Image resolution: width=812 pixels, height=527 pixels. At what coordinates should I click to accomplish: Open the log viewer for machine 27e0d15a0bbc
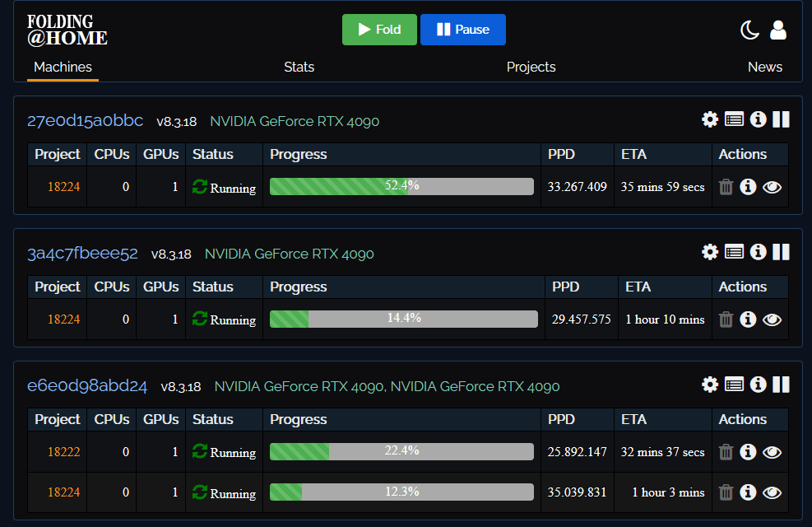click(x=735, y=119)
